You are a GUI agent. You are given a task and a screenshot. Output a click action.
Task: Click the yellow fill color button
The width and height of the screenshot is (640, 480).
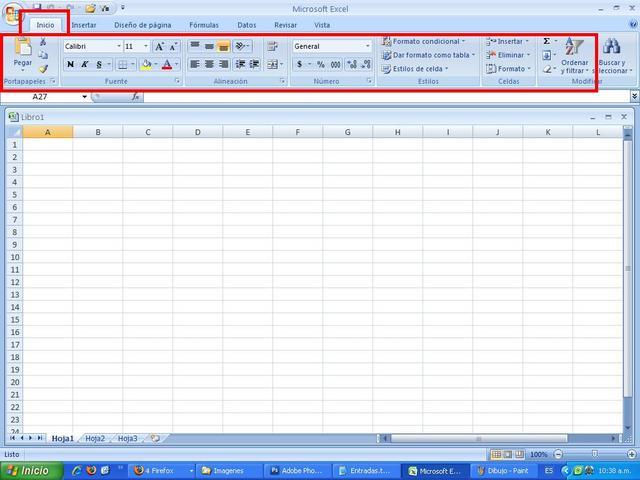146,64
